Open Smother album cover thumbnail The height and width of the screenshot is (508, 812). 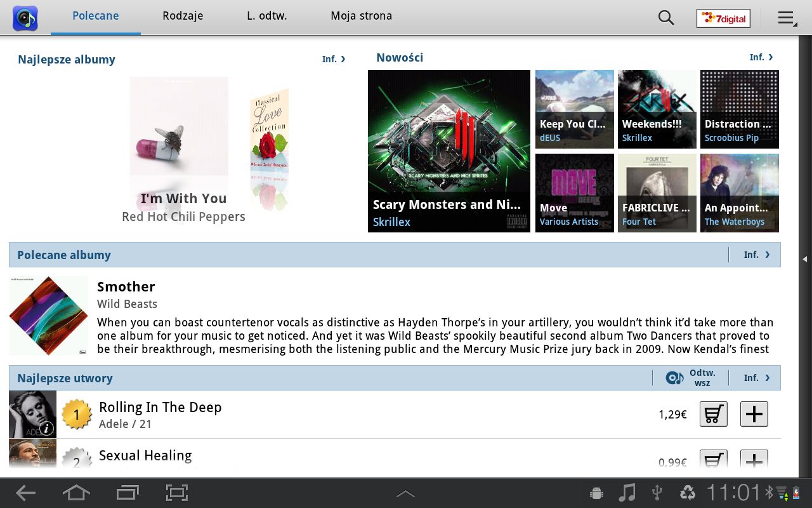coord(48,316)
